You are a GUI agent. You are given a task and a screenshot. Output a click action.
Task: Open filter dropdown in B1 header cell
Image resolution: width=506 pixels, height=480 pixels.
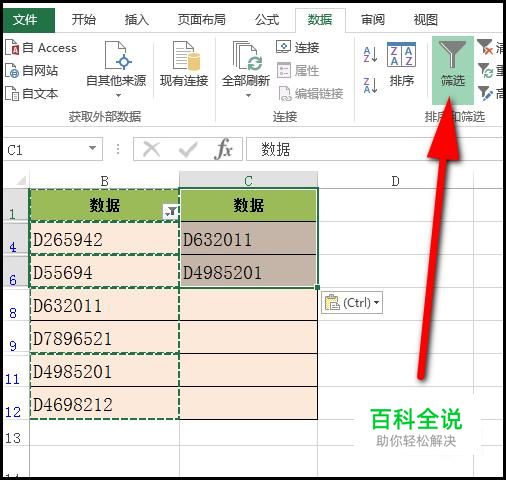click(171, 212)
